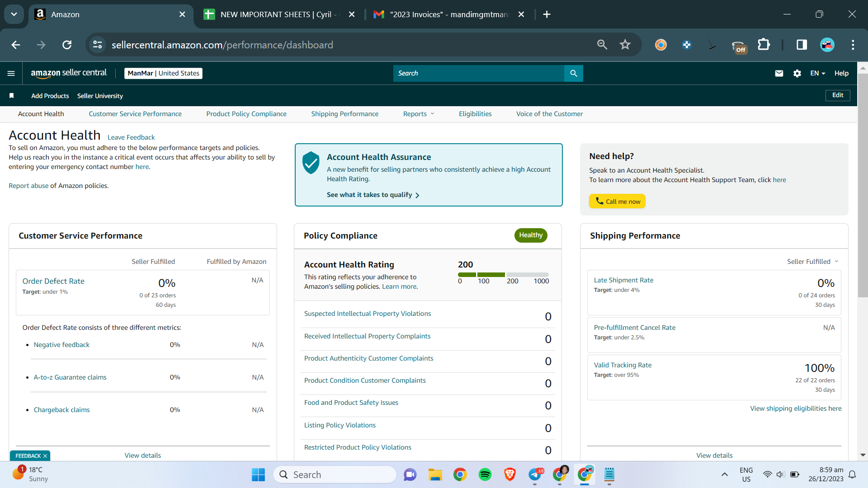Open the Eligibilities tab

475,114
